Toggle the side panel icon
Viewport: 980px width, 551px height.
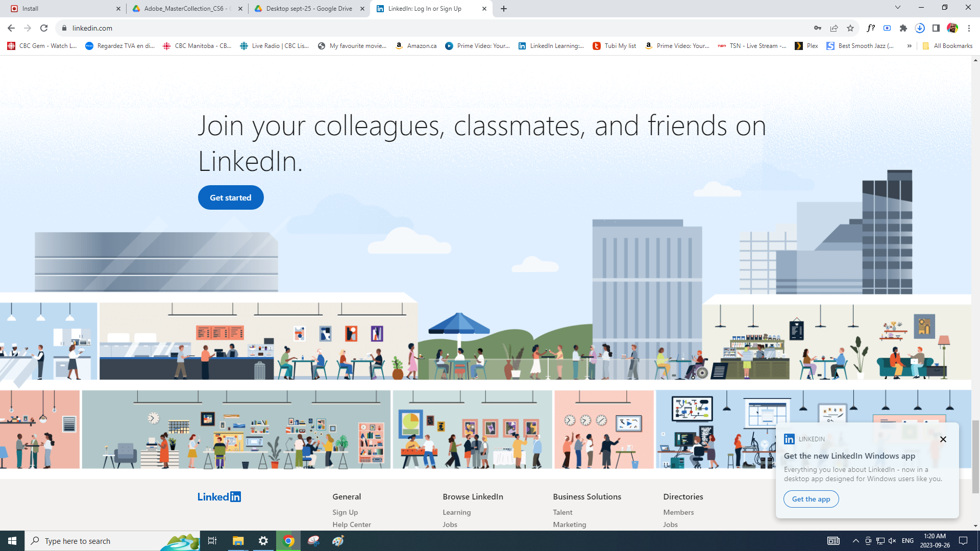click(936, 28)
